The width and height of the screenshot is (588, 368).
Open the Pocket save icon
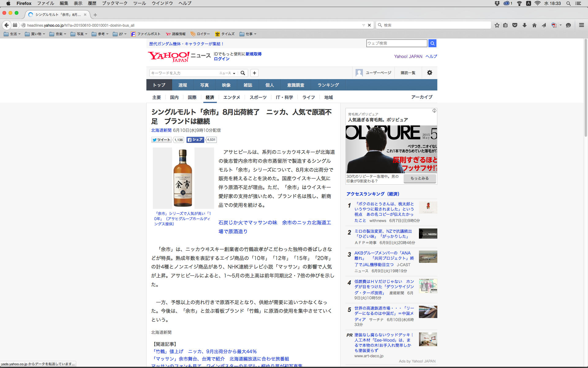point(515,25)
